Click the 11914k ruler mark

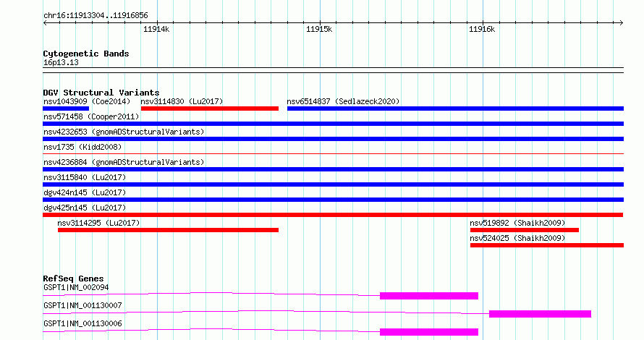coord(156,29)
